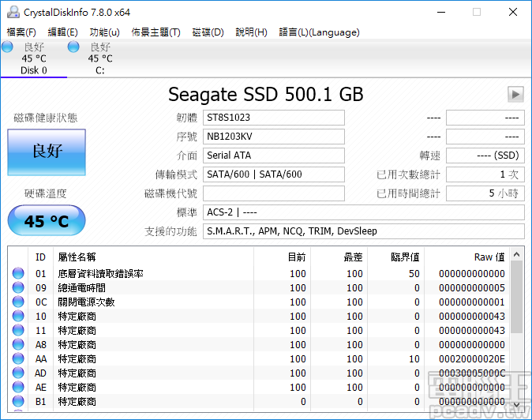Click status circle for attribute 01
Viewport: 532px width, 420px height.
click(18, 273)
